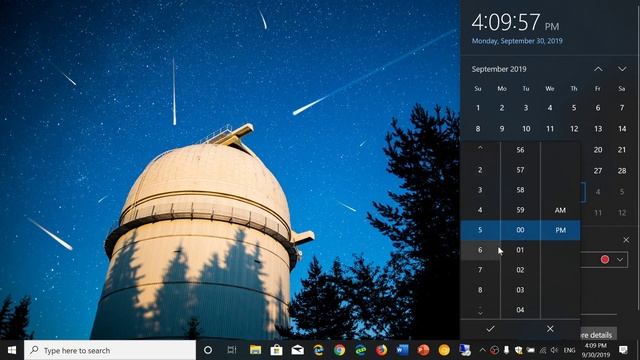Open the computer monitor icon on taskbar
640x360 pixels.
click(464, 350)
